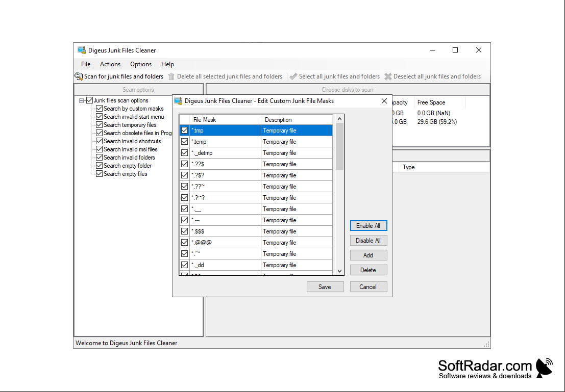Select the *.--- mask row

256,220
